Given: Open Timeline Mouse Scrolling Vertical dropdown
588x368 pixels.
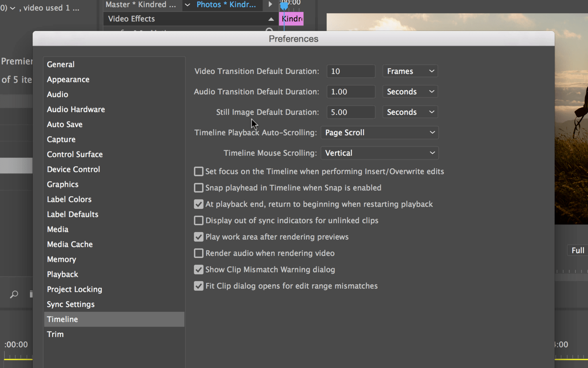Looking at the screenshot, I should click(379, 153).
